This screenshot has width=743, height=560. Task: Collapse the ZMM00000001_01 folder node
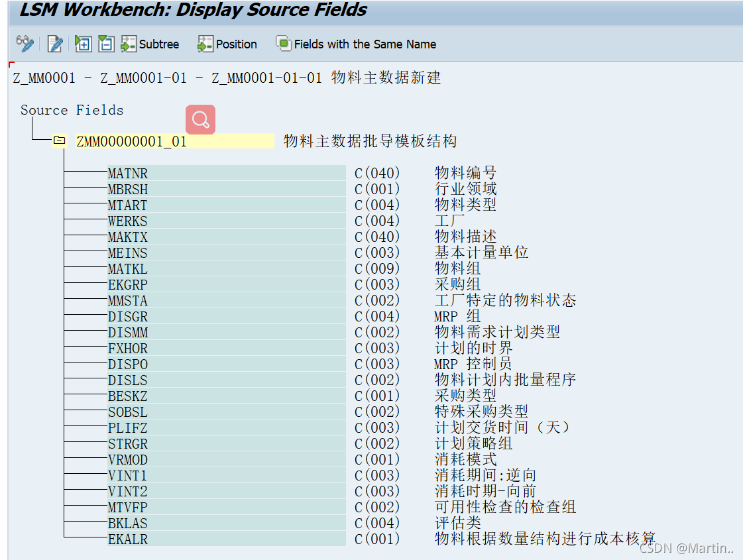pos(59,140)
